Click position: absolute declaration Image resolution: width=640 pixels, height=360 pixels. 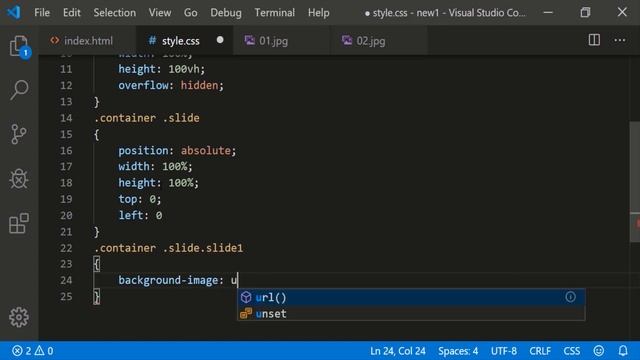point(177,150)
